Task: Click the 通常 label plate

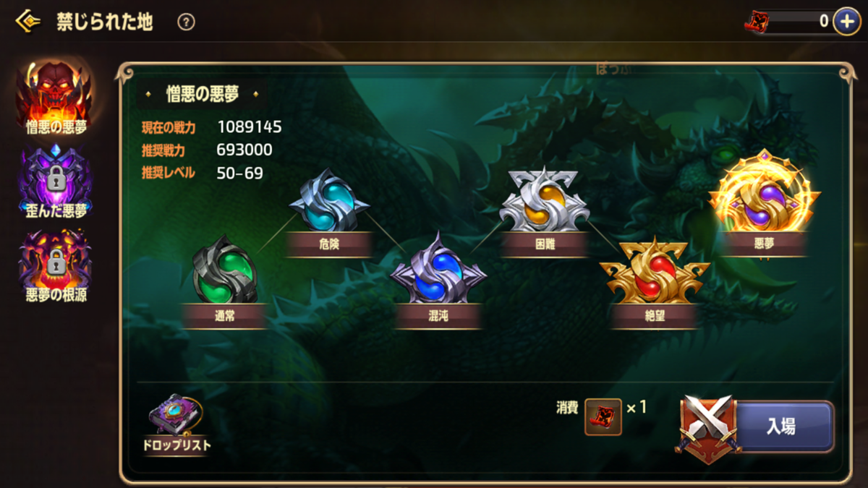Action: coord(225,315)
